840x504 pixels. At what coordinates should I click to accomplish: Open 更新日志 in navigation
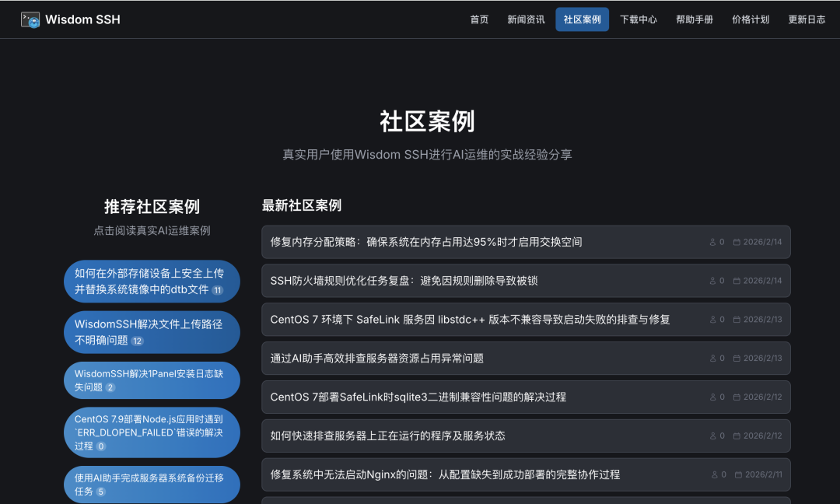[x=807, y=19]
